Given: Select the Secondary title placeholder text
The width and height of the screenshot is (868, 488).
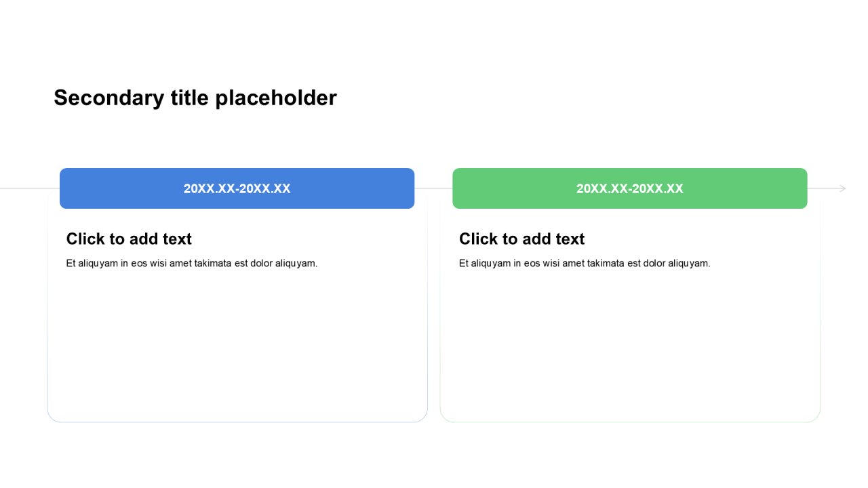Looking at the screenshot, I should pos(195,98).
